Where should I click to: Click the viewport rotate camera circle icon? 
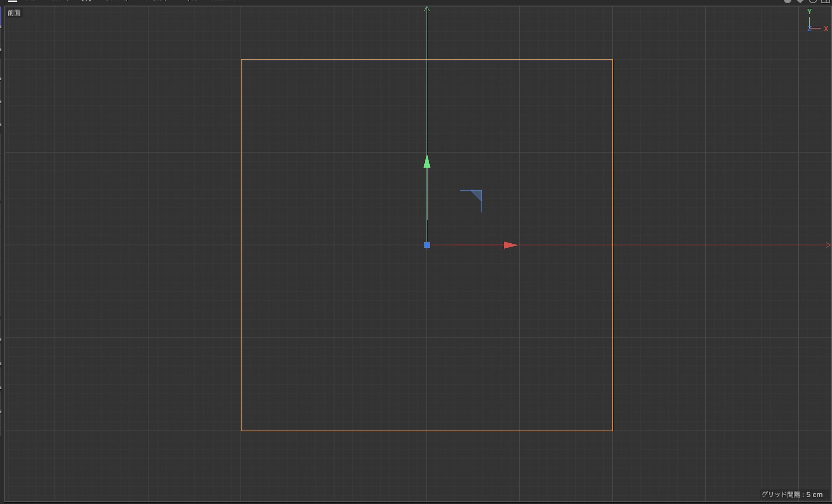813,1
